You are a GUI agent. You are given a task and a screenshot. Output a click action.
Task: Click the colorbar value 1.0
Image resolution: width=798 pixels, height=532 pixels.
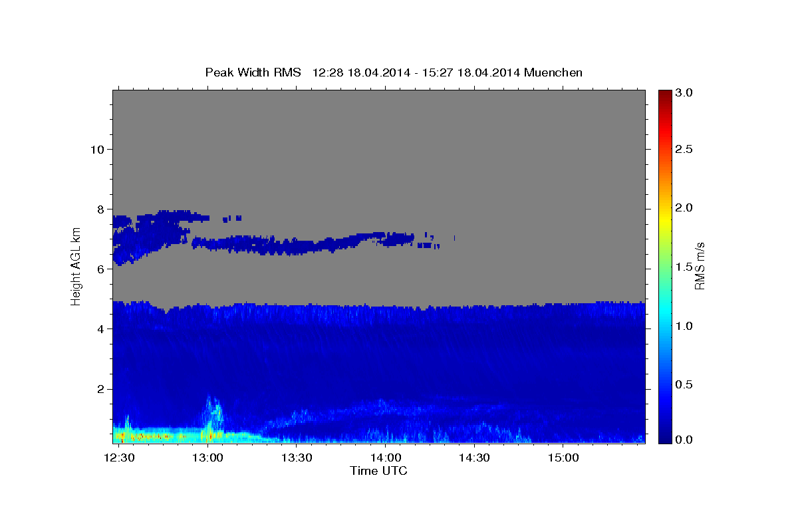coord(684,326)
